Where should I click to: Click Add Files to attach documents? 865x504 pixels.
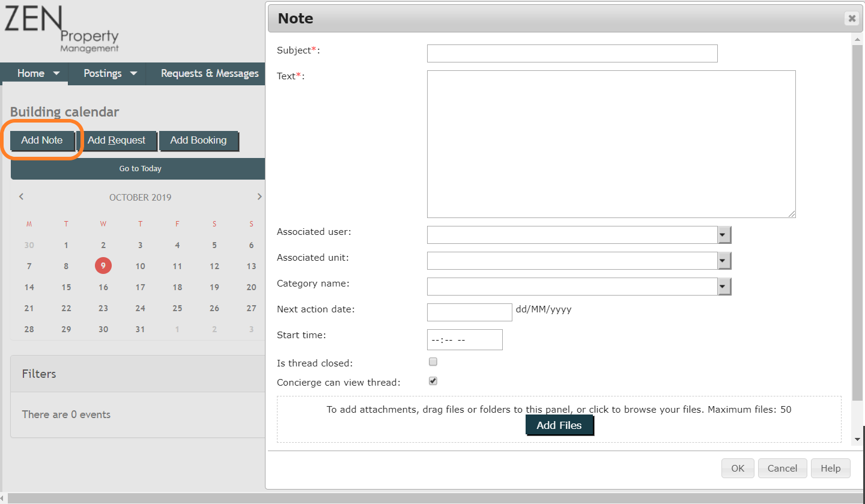(x=559, y=425)
